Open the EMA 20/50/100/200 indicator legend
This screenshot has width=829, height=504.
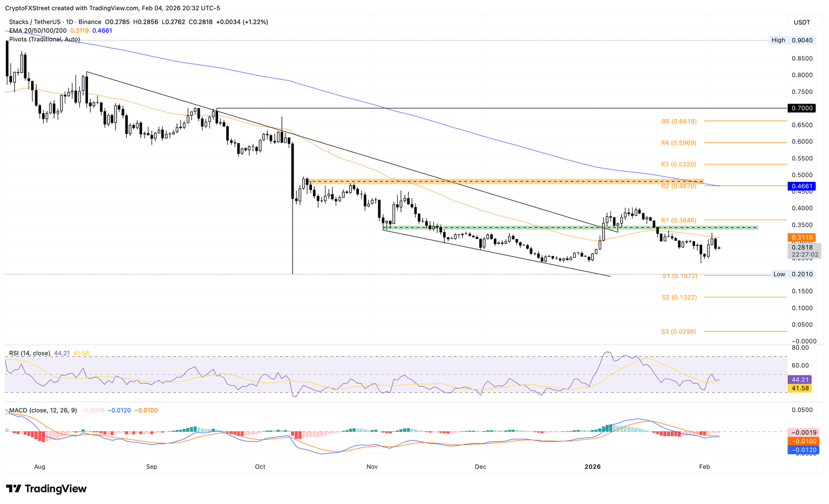pyautogui.click(x=38, y=31)
